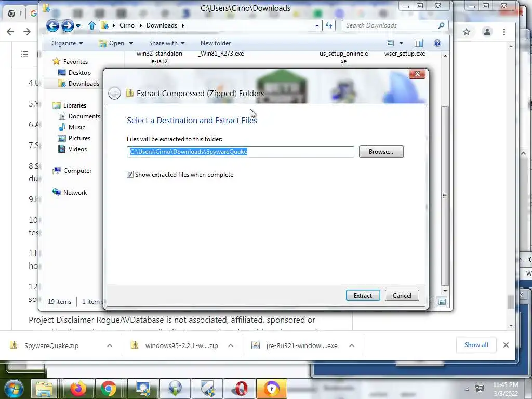Select Downloads in the address breadcrumb

[162, 25]
